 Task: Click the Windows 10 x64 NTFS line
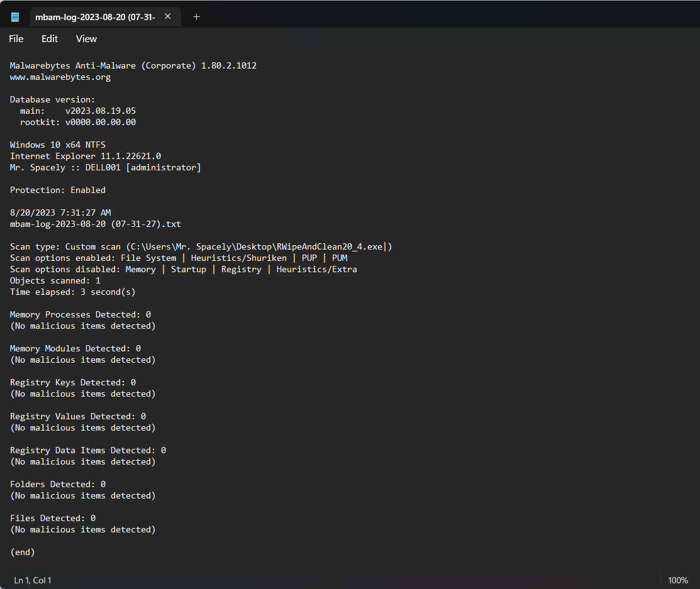tap(58, 145)
